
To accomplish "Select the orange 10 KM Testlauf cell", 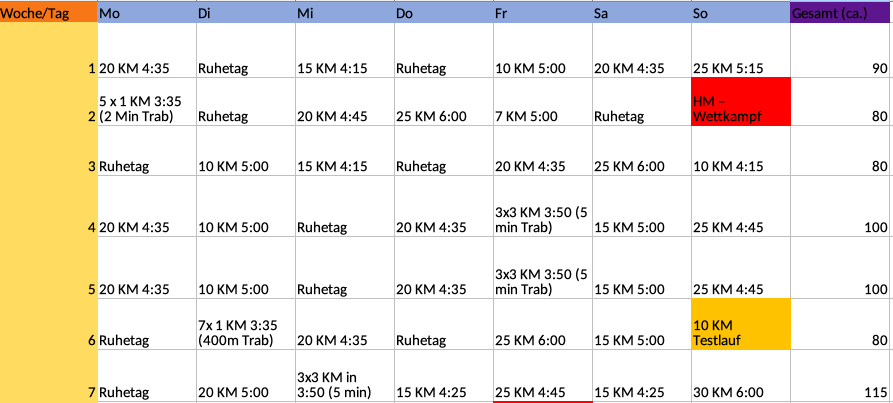I will tap(740, 324).
